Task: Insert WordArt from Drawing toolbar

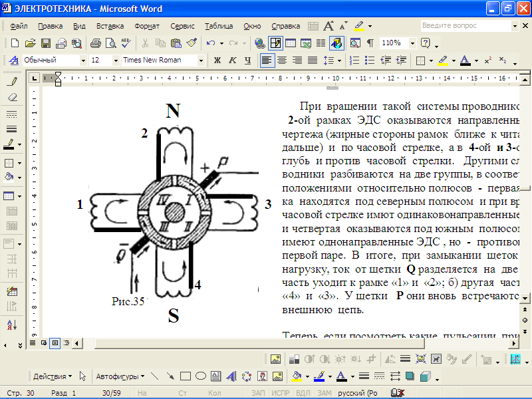Action: 231,376
